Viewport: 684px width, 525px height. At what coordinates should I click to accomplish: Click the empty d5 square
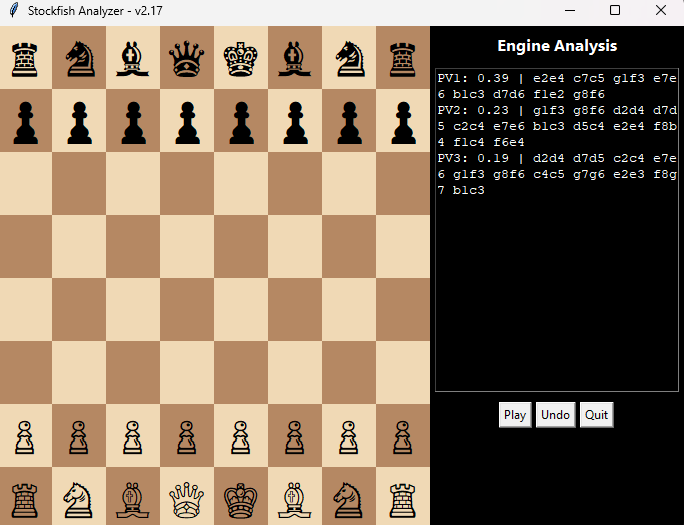point(187,246)
